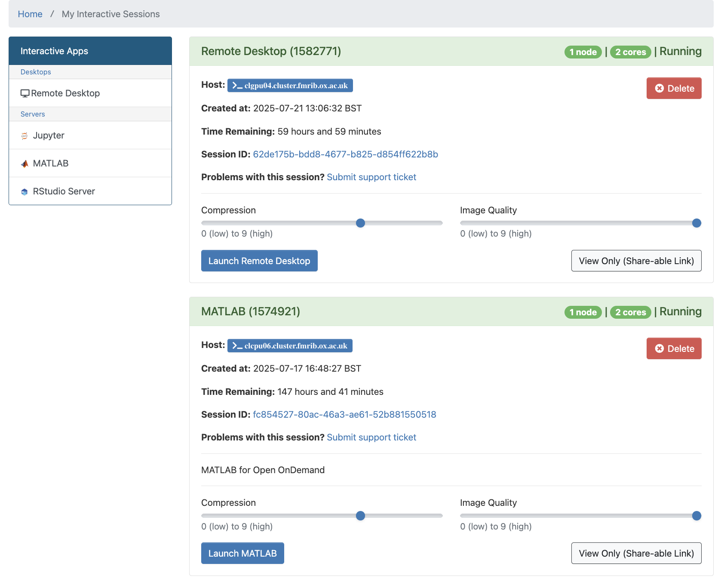Click the X icon on Remote Desktop Delete button
721x588 pixels.
tap(659, 88)
